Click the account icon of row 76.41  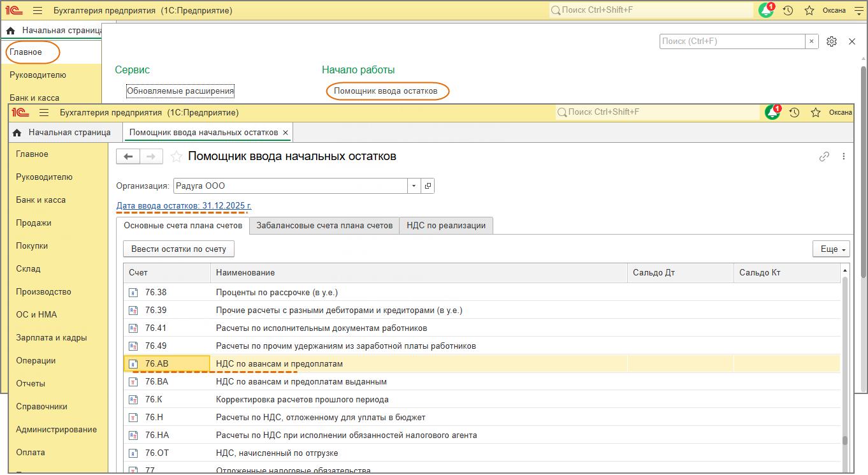[133, 328]
